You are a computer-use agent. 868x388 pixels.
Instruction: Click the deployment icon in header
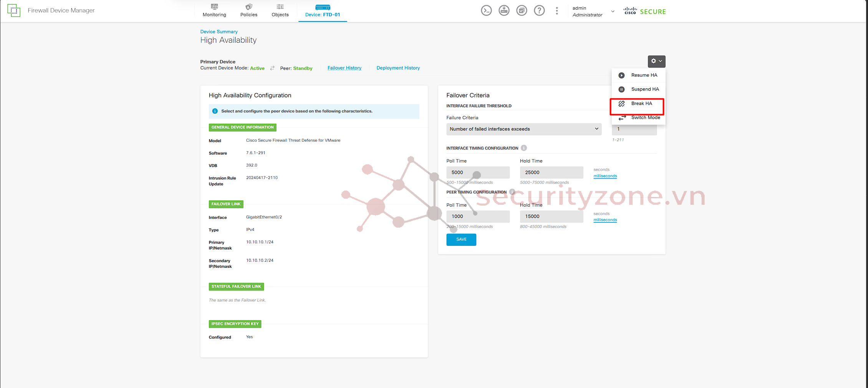[x=504, y=11]
